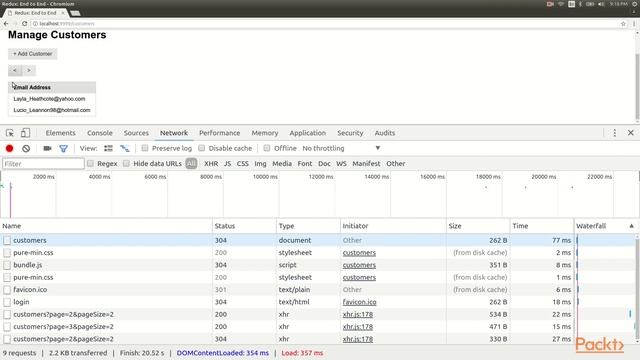640x360 pixels.
Task: Close the Redux End to End tab
Action: coord(63,13)
